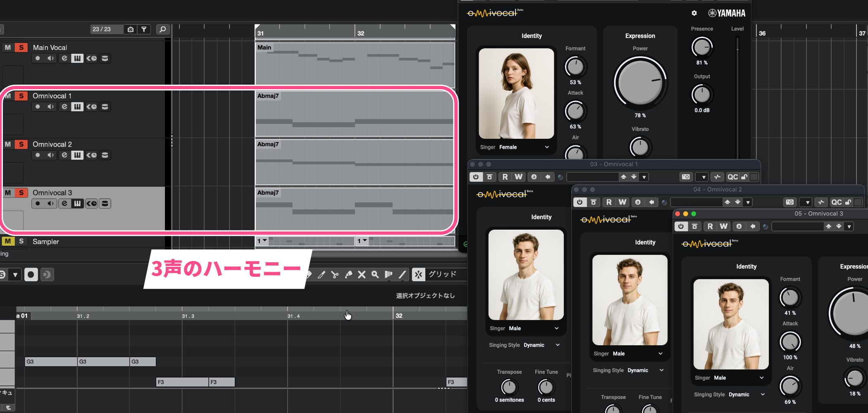Open the Singer Female dropdown
Image resolution: width=868 pixels, height=413 pixels.
(x=547, y=147)
